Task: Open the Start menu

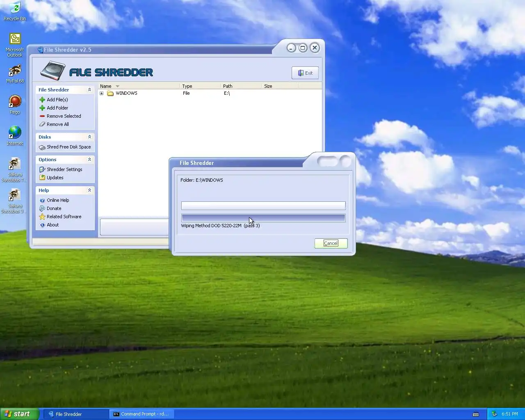Action: pyautogui.click(x=20, y=414)
